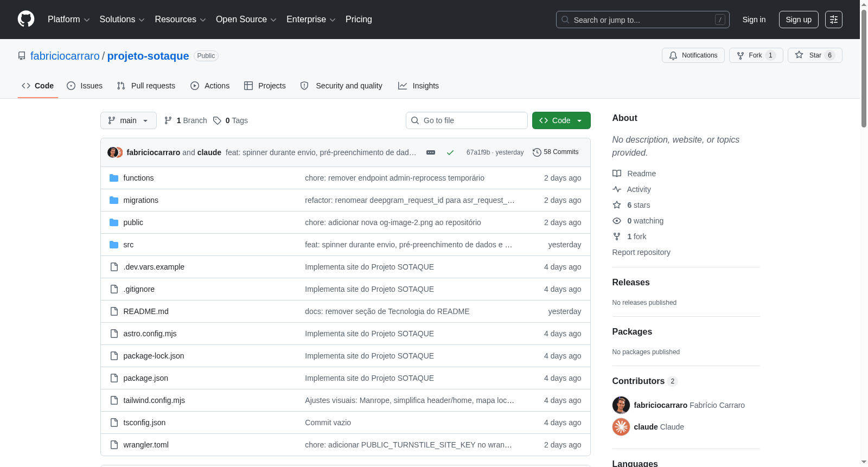Click the Sign in link
This screenshot has width=868, height=467.
[x=754, y=20]
